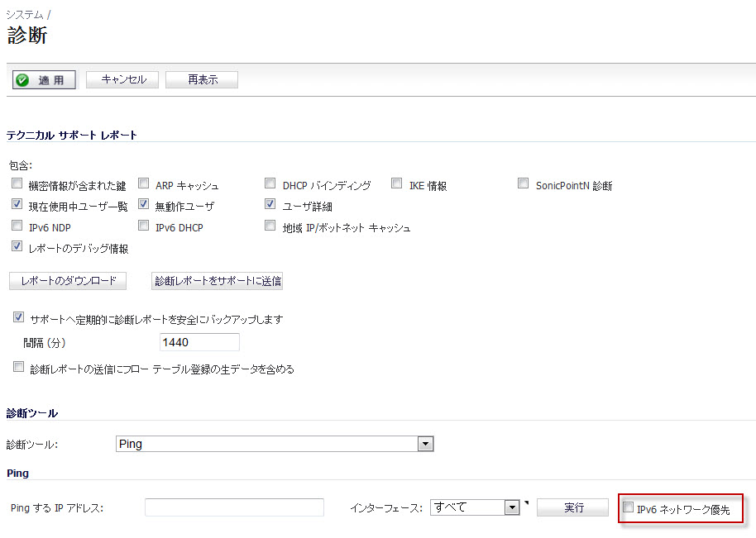Click the Ping する IP アドレス field

coord(234,507)
